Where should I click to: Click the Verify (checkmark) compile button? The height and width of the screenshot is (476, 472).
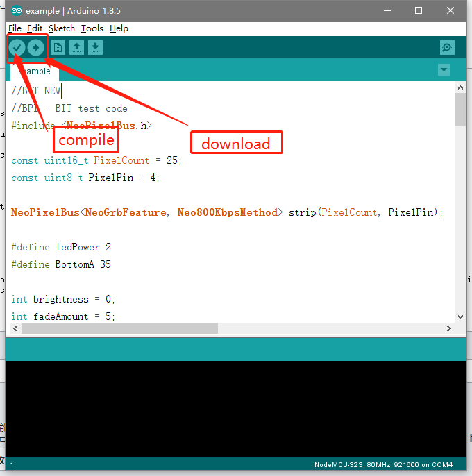click(17, 48)
